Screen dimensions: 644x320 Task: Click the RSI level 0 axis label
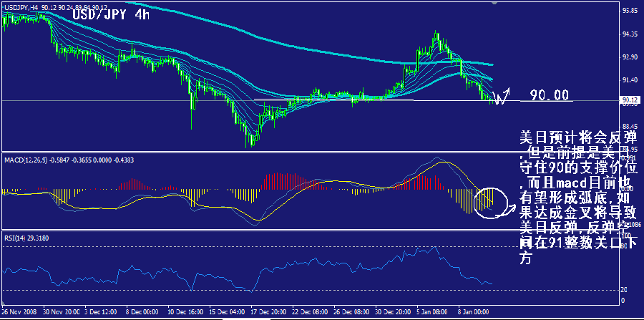click(624, 300)
